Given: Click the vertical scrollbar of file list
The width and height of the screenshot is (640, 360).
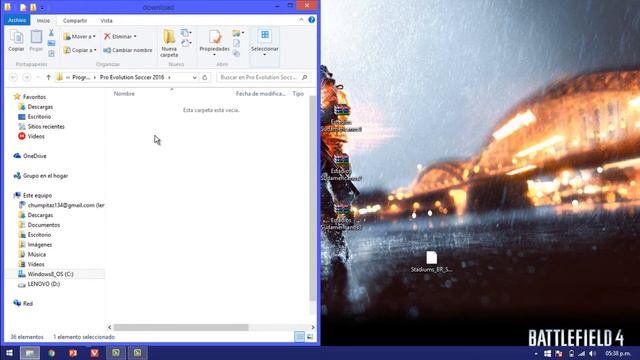Looking at the screenshot, I should [313, 198].
